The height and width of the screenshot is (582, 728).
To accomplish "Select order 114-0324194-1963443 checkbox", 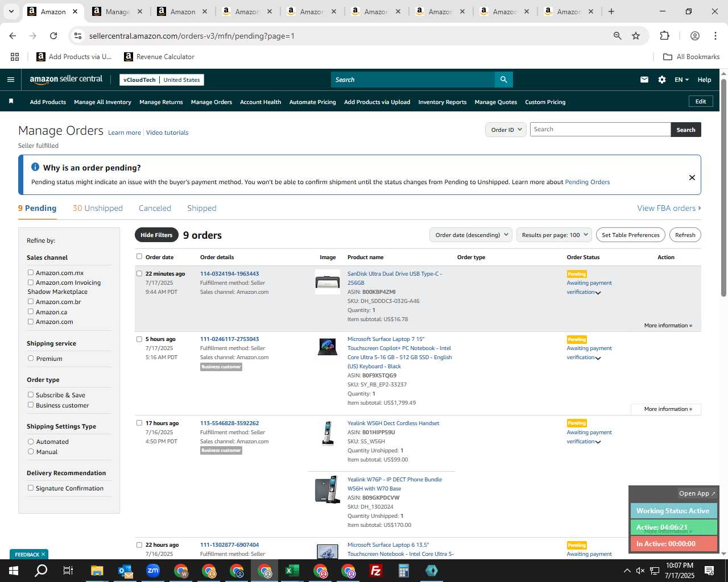I will click(x=139, y=273).
